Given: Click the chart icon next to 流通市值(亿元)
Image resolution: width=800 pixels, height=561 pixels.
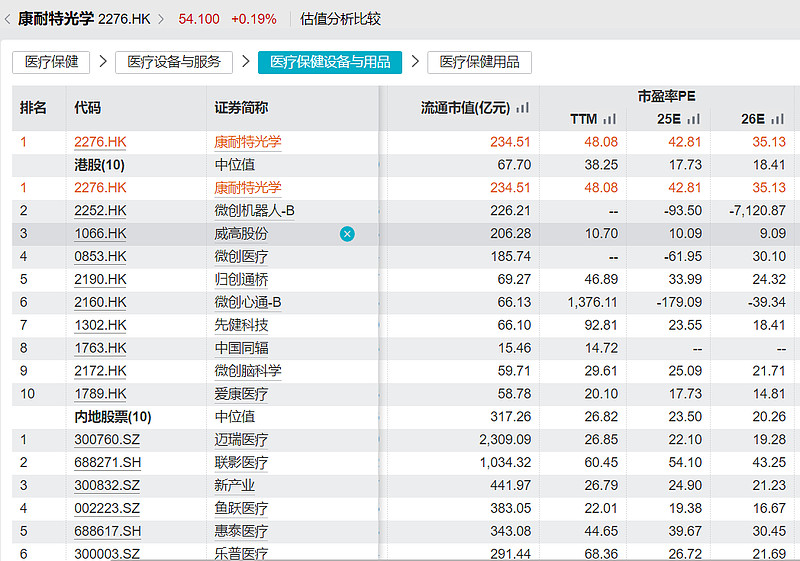Looking at the screenshot, I should coord(522,108).
